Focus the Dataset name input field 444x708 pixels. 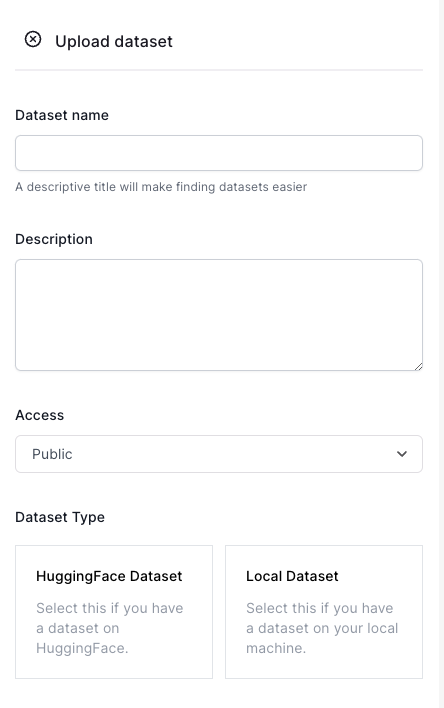coord(219,153)
